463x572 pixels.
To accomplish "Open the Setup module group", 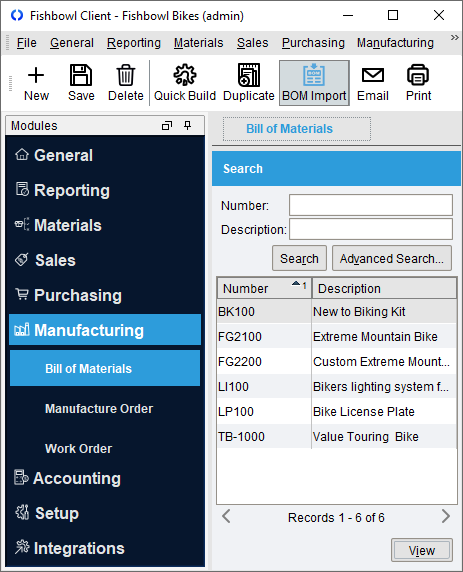I will 105,513.
